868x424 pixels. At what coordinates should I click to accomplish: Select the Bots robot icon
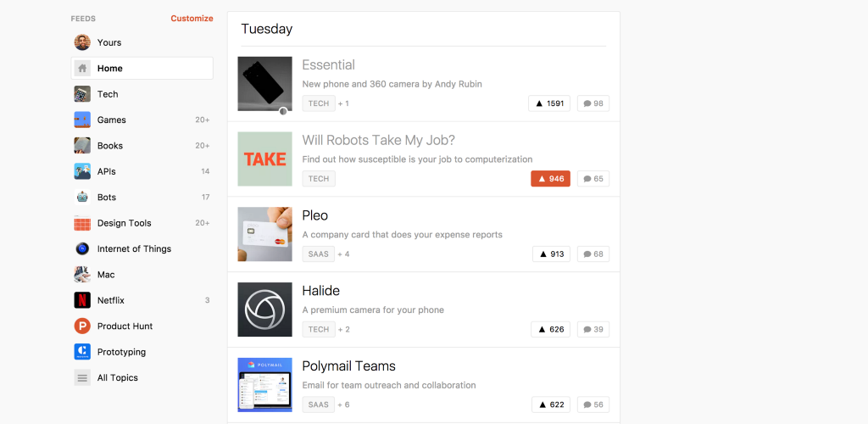82,198
